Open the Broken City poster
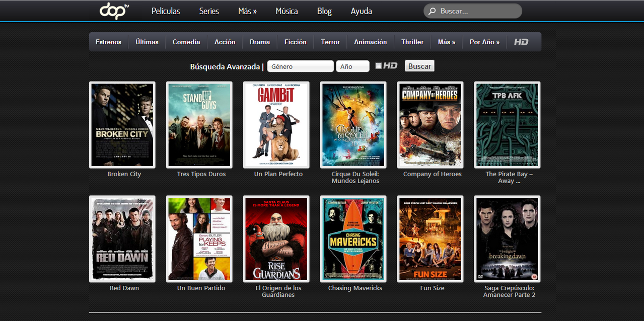This screenshot has height=321, width=644. click(x=122, y=125)
